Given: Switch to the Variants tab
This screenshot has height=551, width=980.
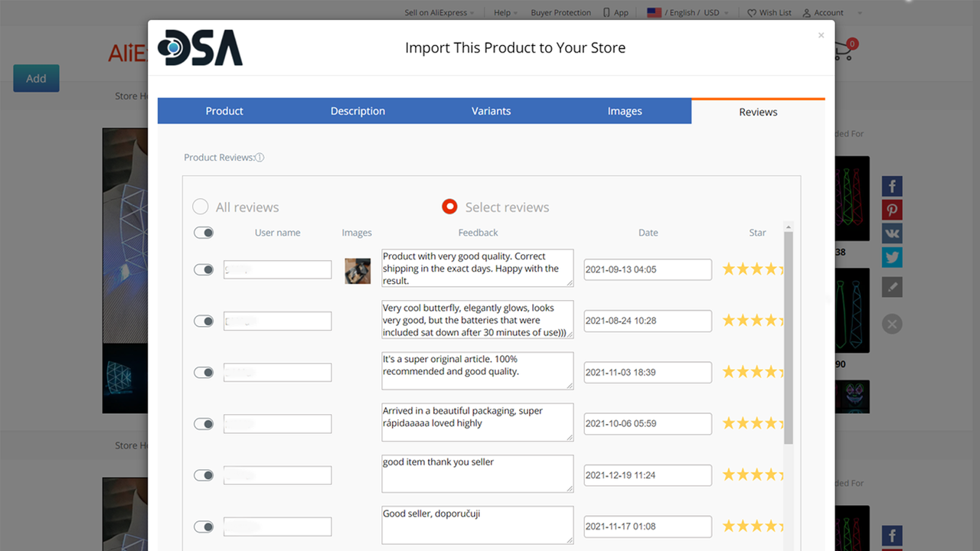Looking at the screenshot, I should pyautogui.click(x=491, y=110).
